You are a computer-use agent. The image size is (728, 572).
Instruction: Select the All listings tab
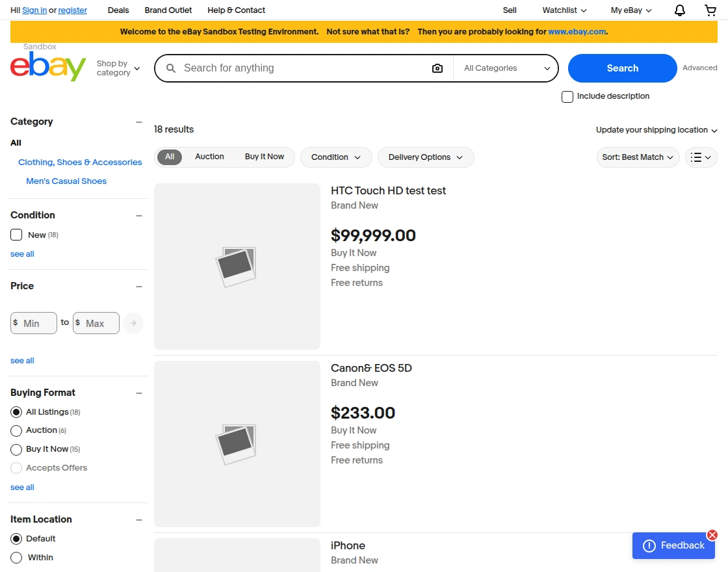[x=170, y=157]
